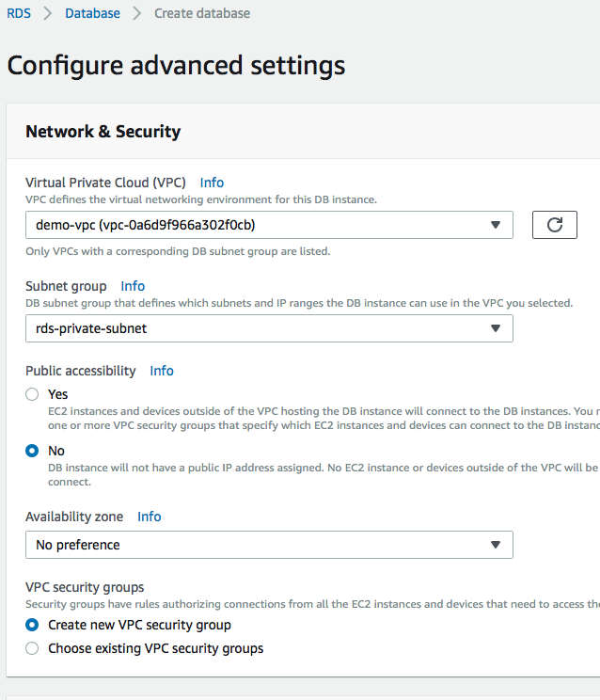Select Choose existing VPC security groups
600x700 pixels.
click(x=33, y=648)
